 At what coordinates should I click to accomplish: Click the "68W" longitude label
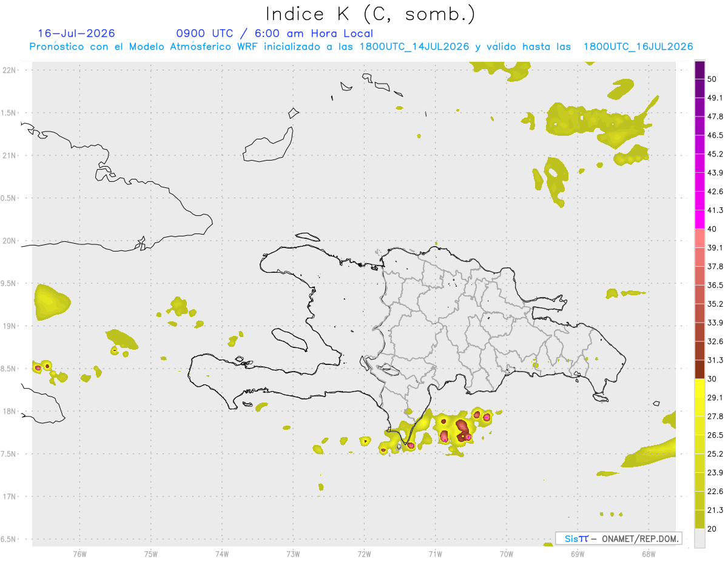(649, 554)
